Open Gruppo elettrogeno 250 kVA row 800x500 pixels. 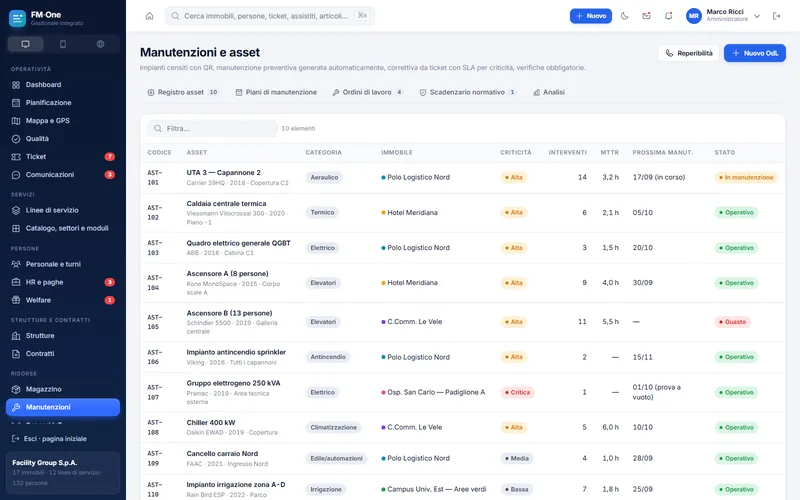pyautogui.click(x=463, y=392)
